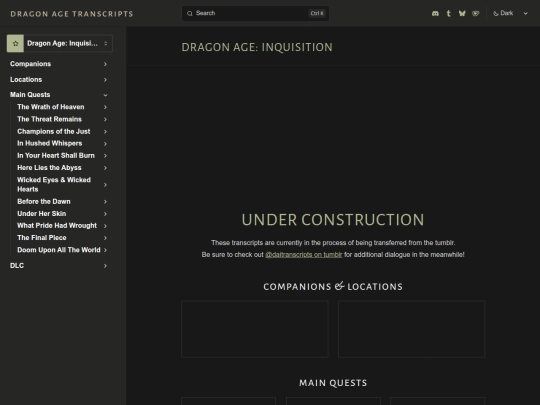
Task: Go to Dragon Age Transcripts home title
Action: pyautogui.click(x=72, y=14)
